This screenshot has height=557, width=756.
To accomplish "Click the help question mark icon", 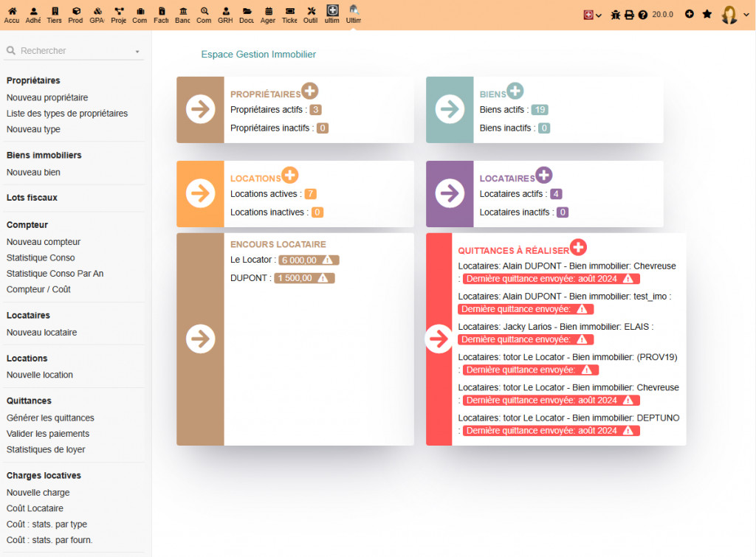I will click(x=643, y=15).
